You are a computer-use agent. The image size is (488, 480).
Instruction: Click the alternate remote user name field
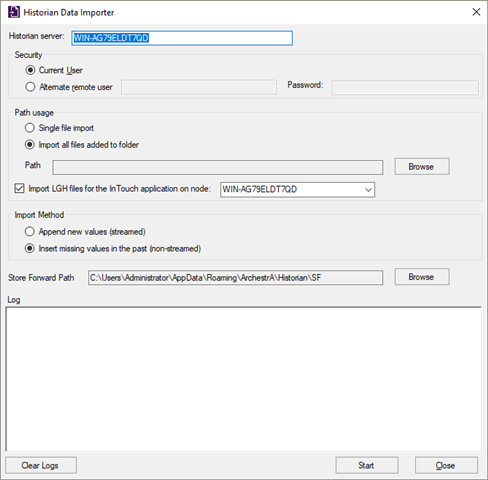click(x=199, y=87)
